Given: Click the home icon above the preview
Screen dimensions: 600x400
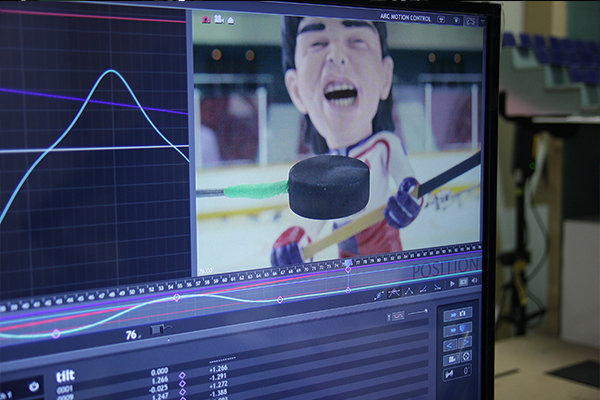Looking at the screenshot, I should (229, 19).
